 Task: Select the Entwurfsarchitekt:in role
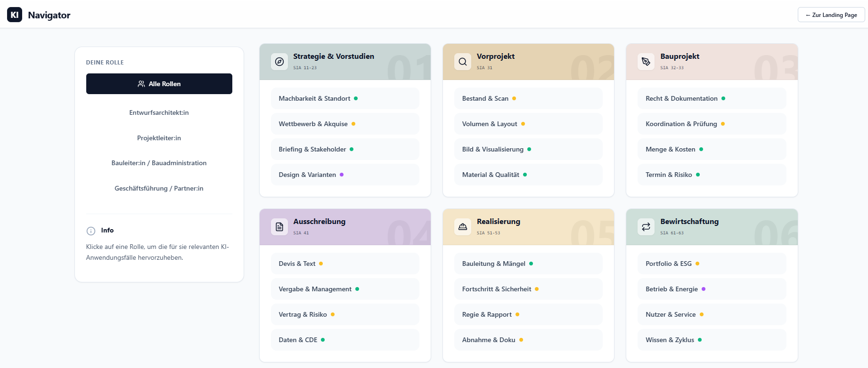click(159, 112)
